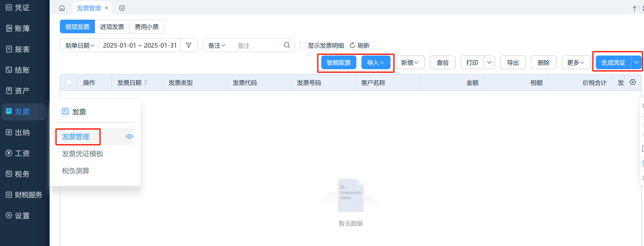Image resolution: width=644 pixels, height=246 pixels.
Task: Open column settings gear icon
Action: pos(632,82)
